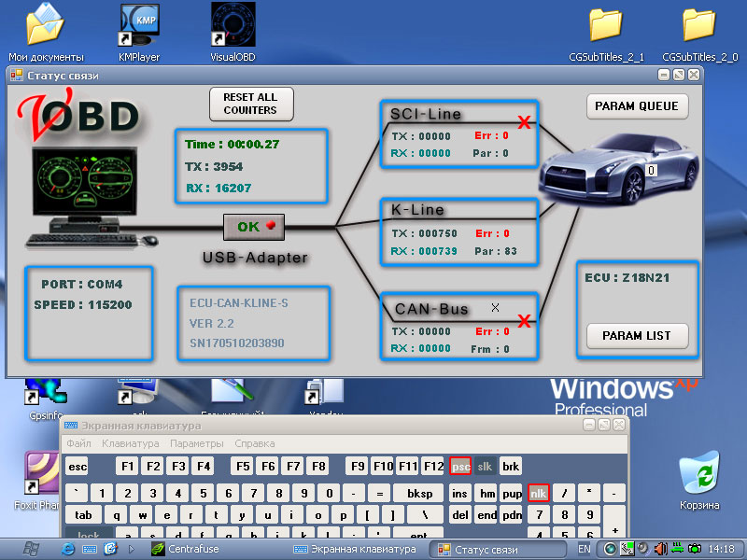
Task: Open Мои документы folder icon
Action: coord(45,26)
